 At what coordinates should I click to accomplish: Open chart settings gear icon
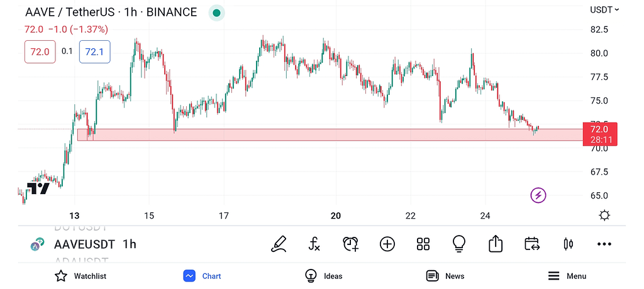(604, 215)
